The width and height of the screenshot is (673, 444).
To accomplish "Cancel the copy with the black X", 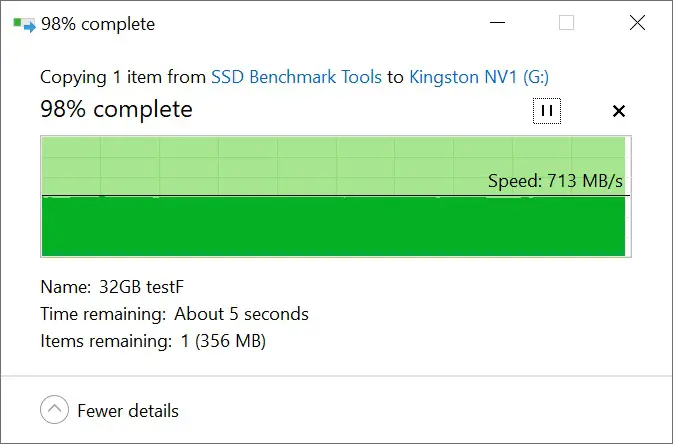I will click(x=618, y=111).
